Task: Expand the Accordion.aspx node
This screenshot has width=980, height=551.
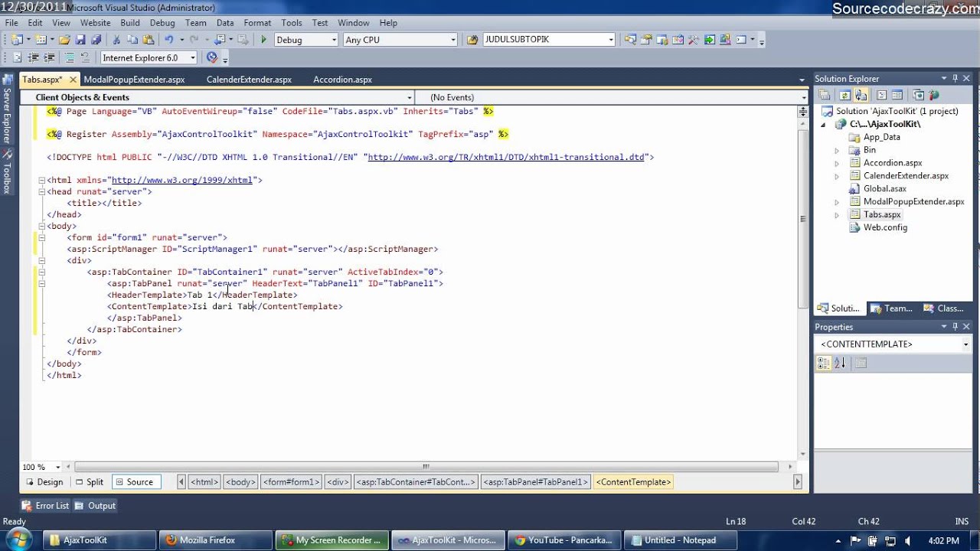Action: click(x=837, y=163)
